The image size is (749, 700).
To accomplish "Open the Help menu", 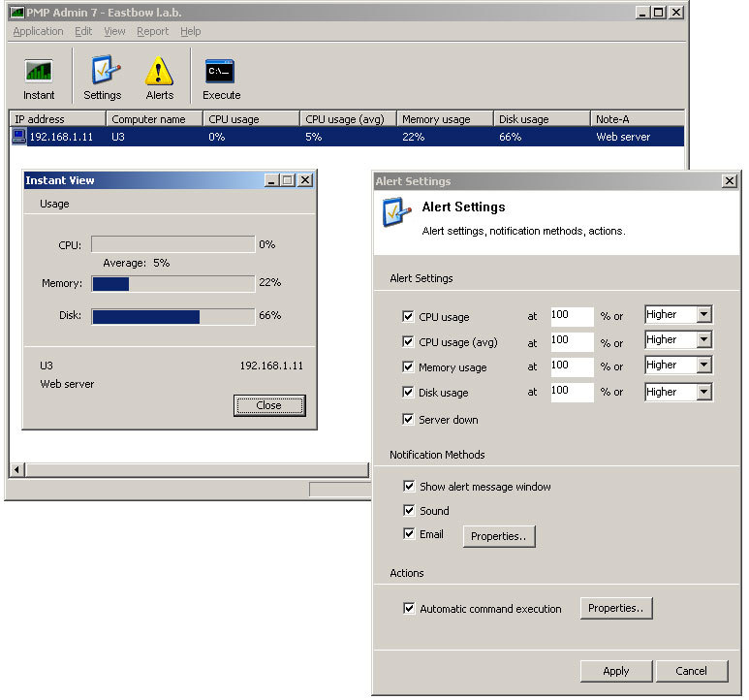I will pyautogui.click(x=190, y=32).
